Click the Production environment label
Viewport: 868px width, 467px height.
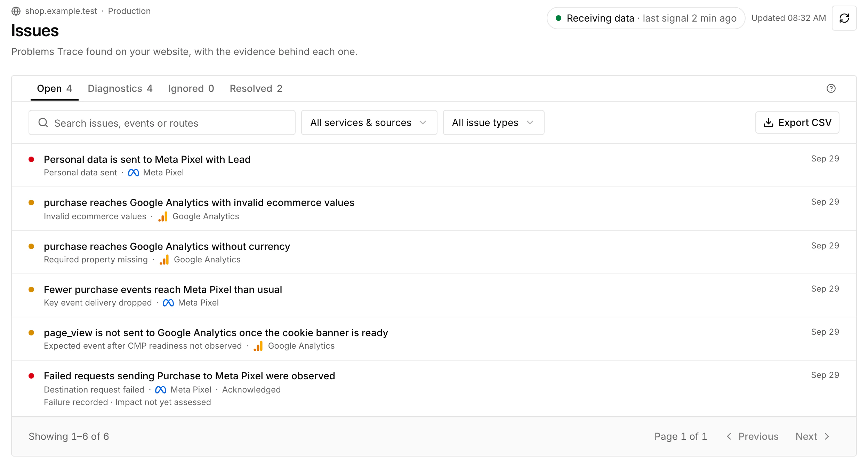(129, 11)
